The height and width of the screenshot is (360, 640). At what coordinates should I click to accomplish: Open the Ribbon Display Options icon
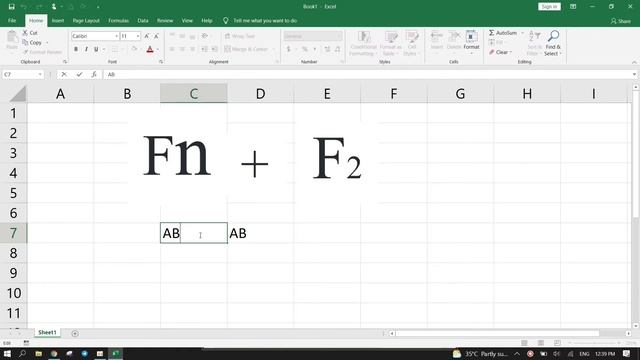573,7
